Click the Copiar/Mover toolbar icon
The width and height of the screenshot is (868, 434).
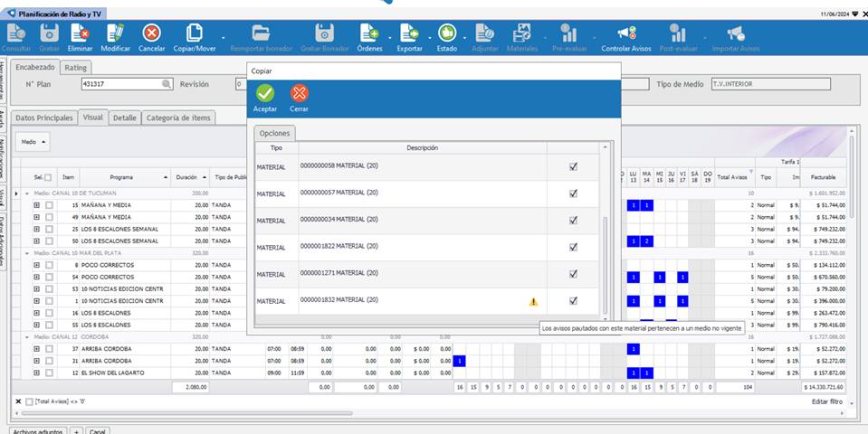[x=195, y=33]
